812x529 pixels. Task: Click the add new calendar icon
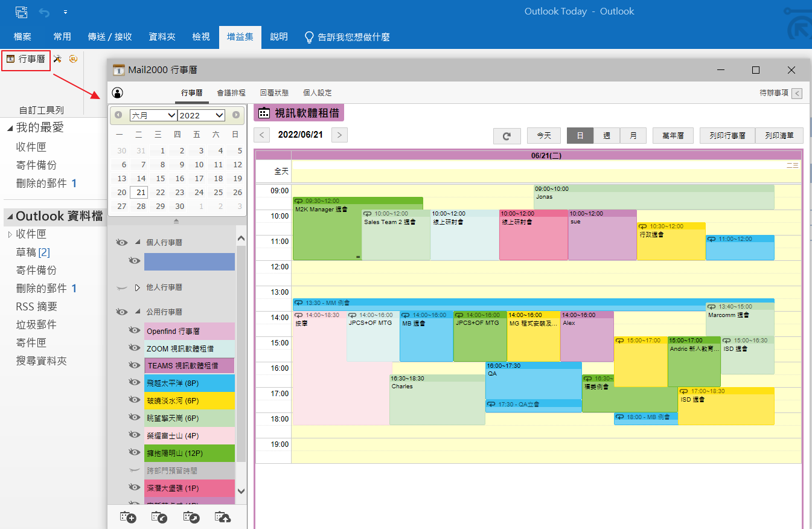tap(128, 517)
